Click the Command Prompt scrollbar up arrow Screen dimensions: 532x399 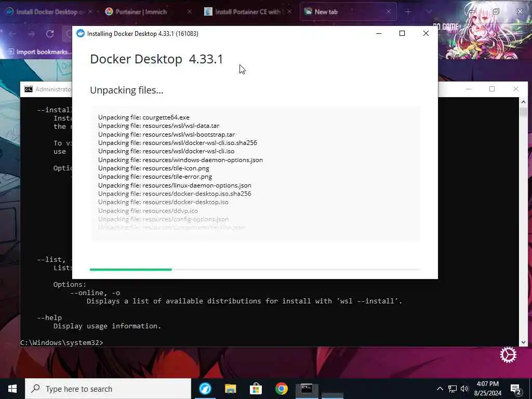pos(523,101)
